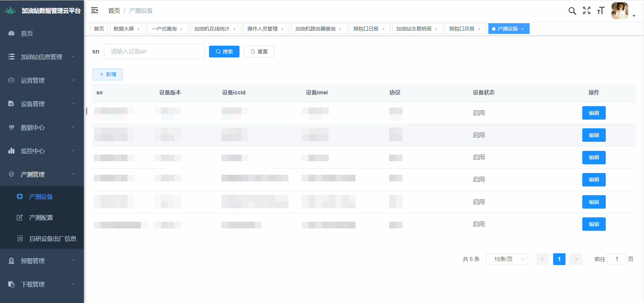The width and height of the screenshot is (644, 303).
Task: Open 自研设备出厂信息 submenu item
Action: coord(53,239)
